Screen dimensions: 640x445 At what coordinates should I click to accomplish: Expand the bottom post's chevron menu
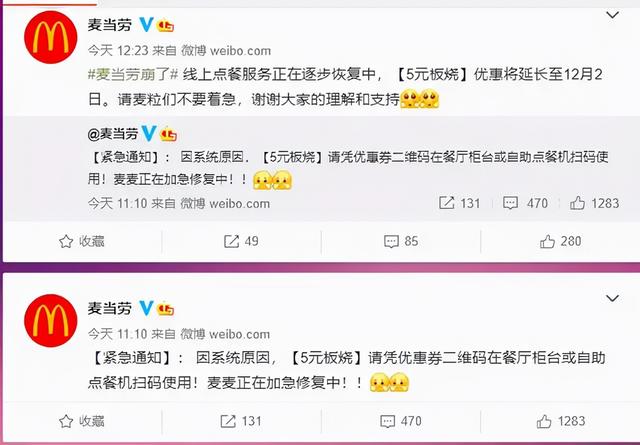[612, 298]
